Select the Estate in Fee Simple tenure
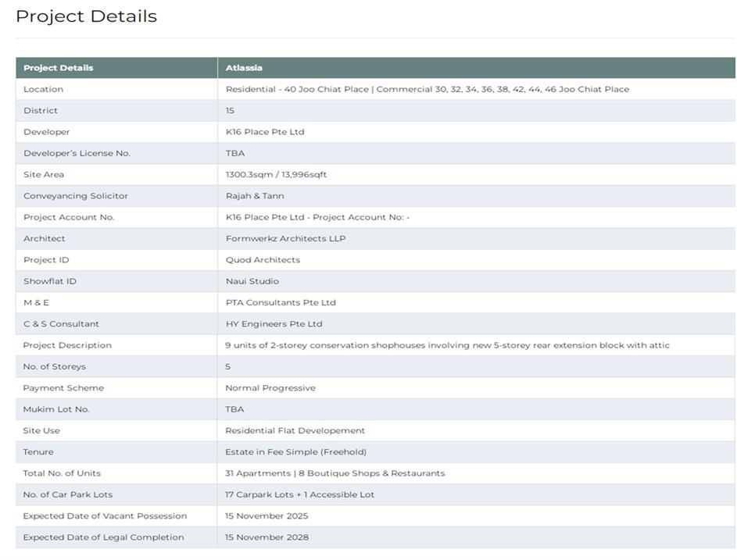737x560 pixels. coord(295,452)
